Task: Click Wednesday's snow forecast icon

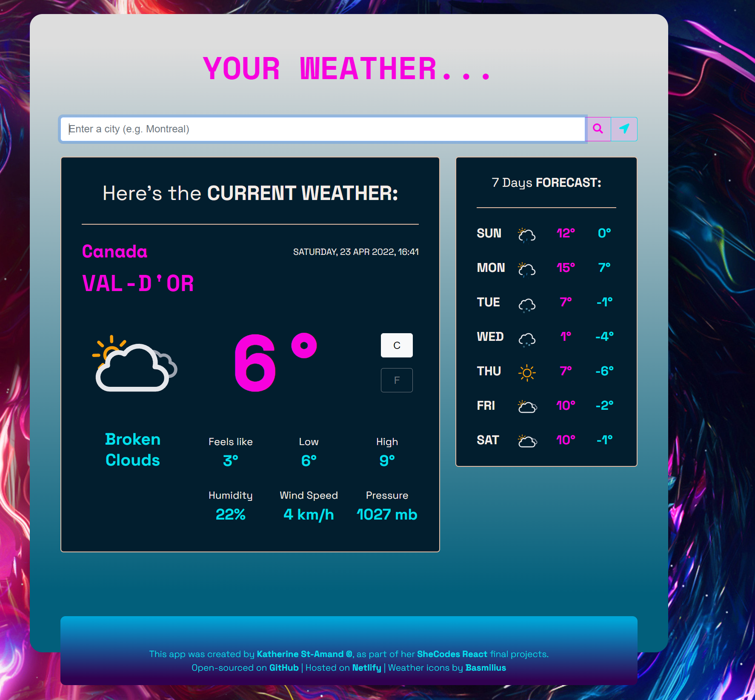Action: coord(526,338)
